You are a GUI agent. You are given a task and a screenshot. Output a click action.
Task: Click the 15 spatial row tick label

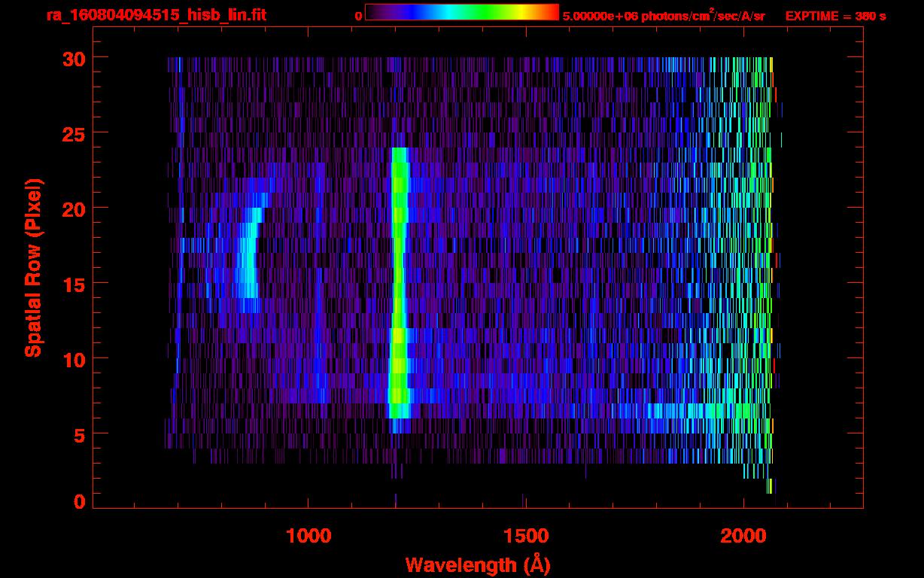(73, 284)
